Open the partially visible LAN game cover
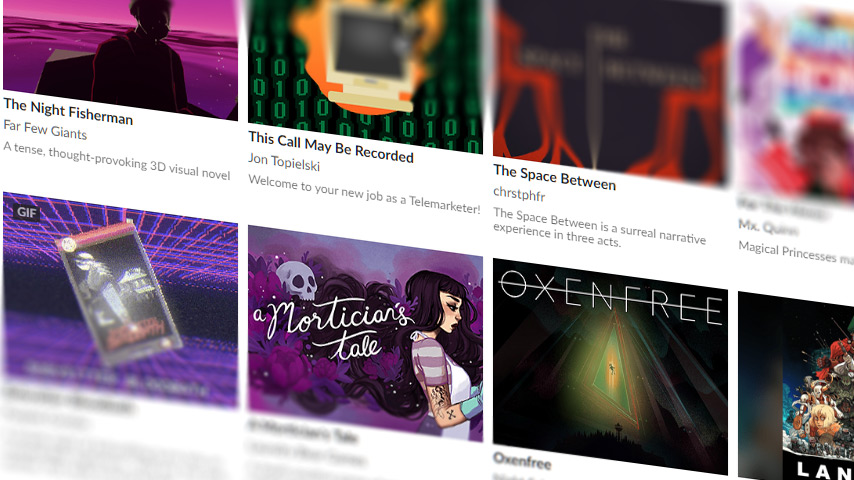Image resolution: width=854 pixels, height=480 pixels. tap(796, 386)
